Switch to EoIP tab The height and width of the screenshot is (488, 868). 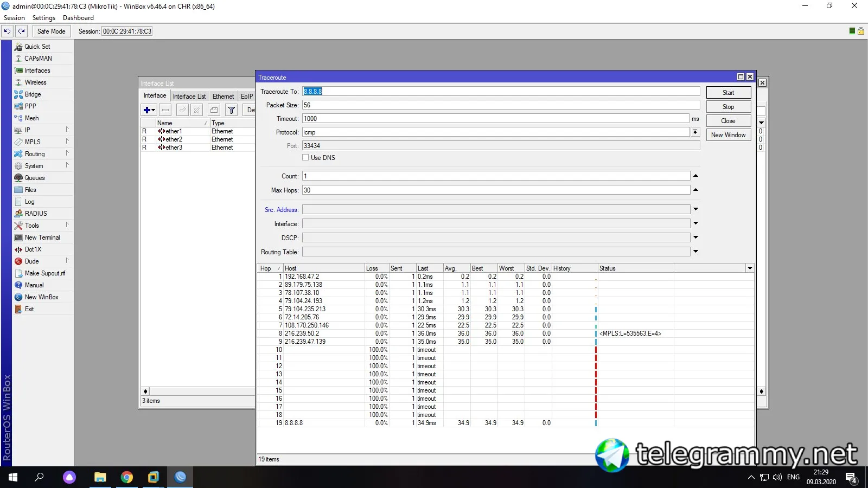[x=247, y=97]
